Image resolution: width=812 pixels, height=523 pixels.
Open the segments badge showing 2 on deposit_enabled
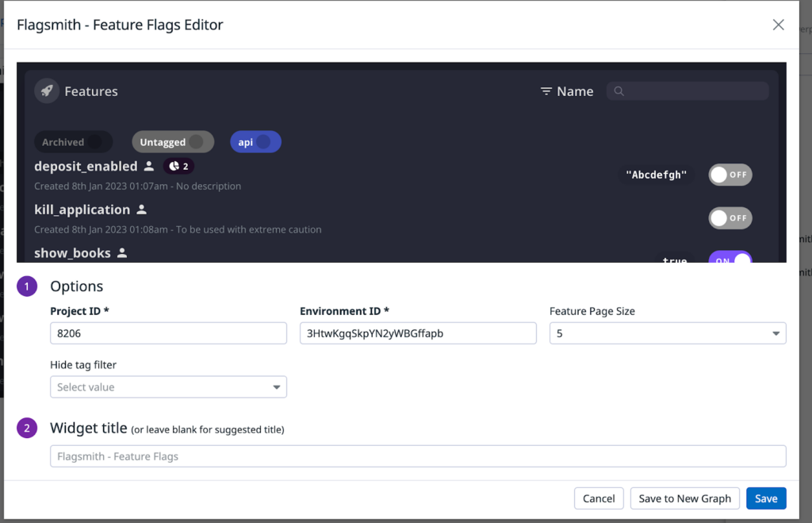(x=178, y=166)
